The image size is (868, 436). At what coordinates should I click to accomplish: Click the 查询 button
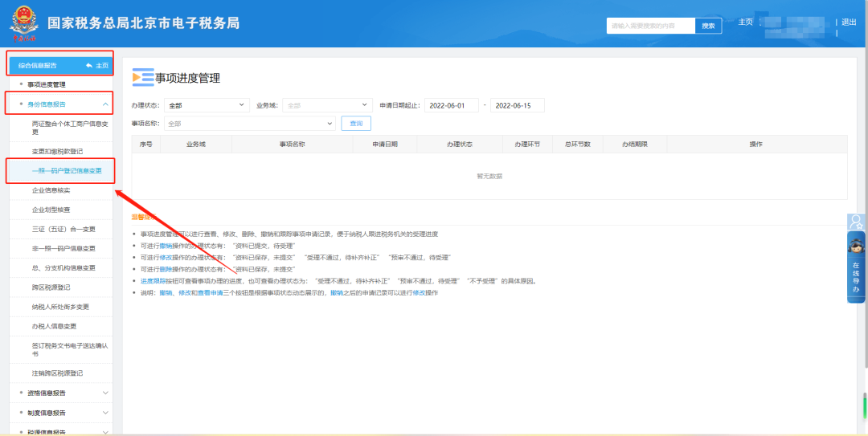tap(356, 124)
